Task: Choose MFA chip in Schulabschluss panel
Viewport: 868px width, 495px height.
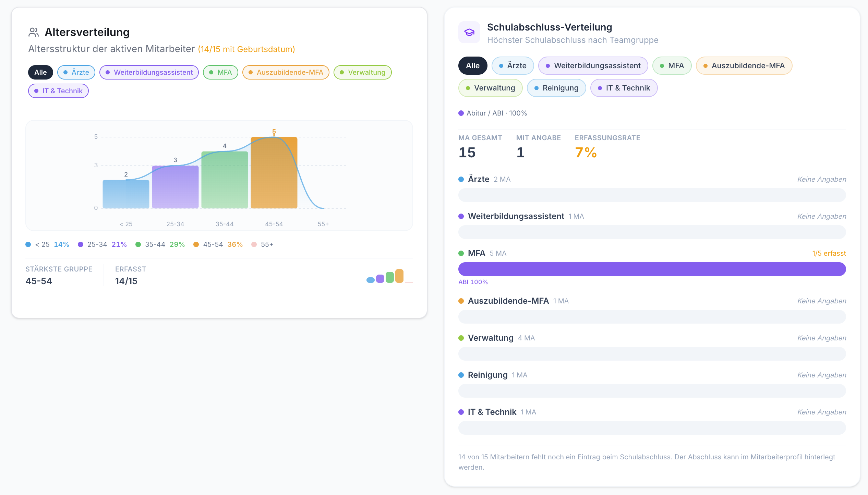Action: (672, 65)
